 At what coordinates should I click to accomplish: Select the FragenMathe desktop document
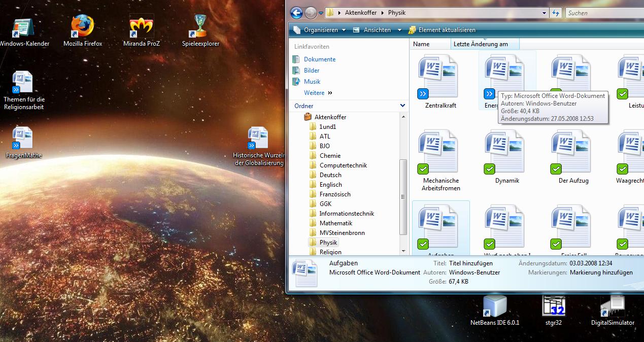pos(23,143)
